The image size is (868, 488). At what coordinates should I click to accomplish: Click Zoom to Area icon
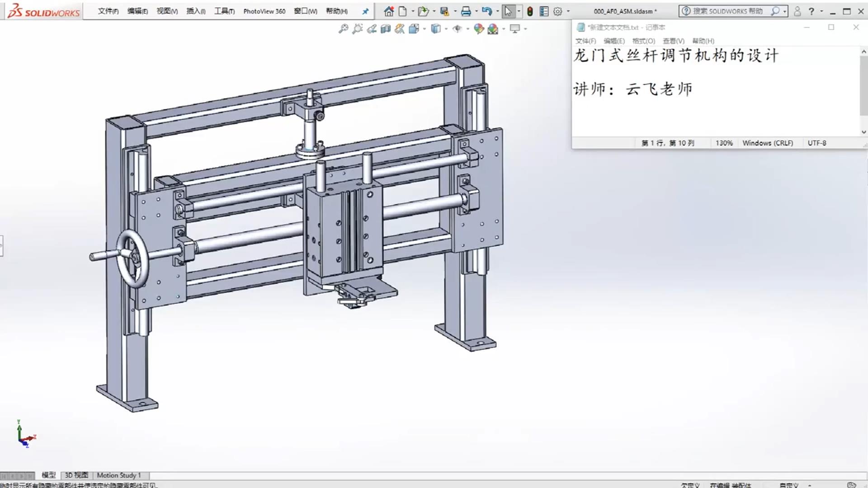pos(358,29)
